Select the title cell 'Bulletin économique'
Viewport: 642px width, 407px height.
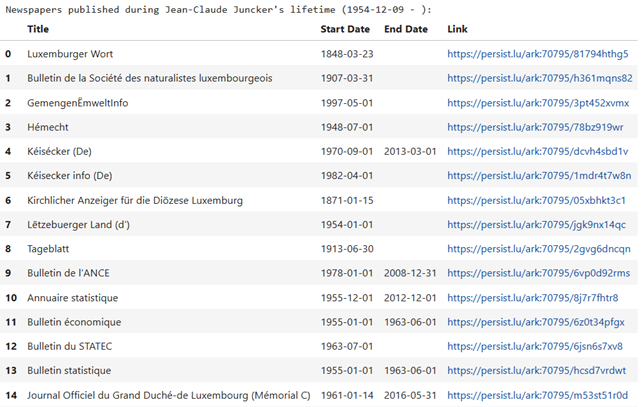tap(74, 322)
